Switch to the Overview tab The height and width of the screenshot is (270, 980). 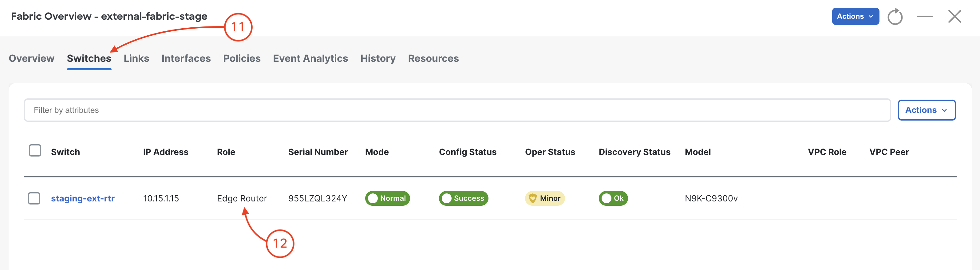[32, 58]
